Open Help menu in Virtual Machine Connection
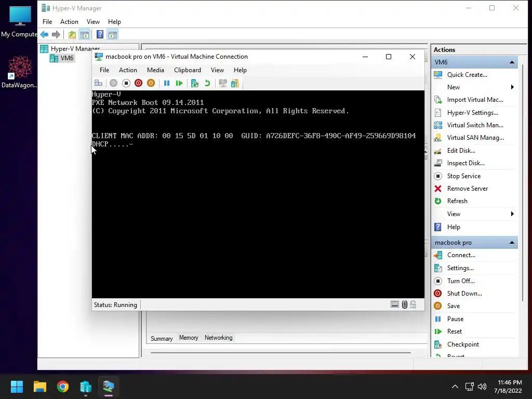The width and height of the screenshot is (532, 399). coord(240,70)
